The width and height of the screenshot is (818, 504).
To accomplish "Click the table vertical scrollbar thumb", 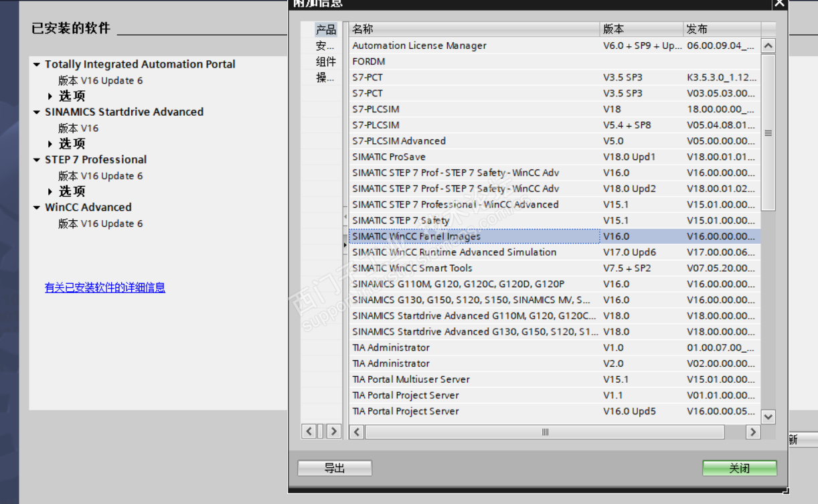I will tap(768, 133).
